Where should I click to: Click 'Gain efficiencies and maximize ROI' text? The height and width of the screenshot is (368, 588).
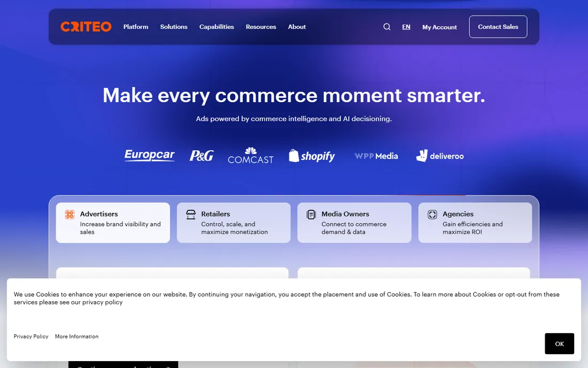point(473,228)
